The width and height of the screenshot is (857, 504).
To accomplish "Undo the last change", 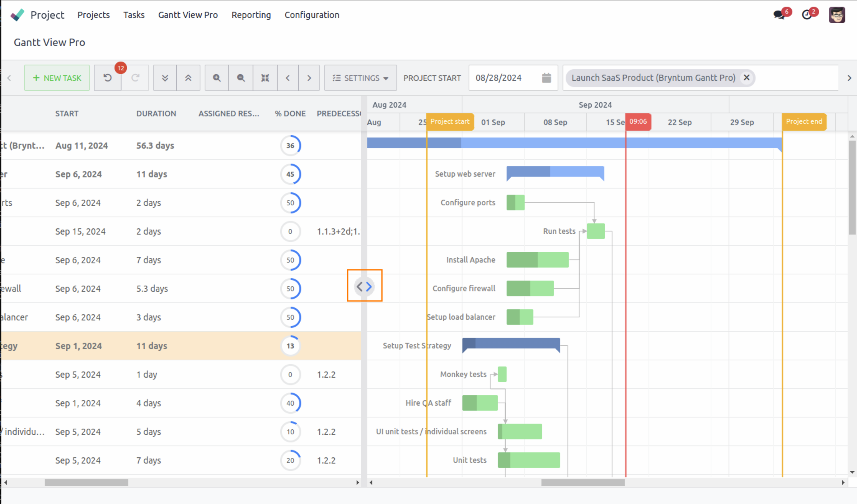I will click(107, 77).
